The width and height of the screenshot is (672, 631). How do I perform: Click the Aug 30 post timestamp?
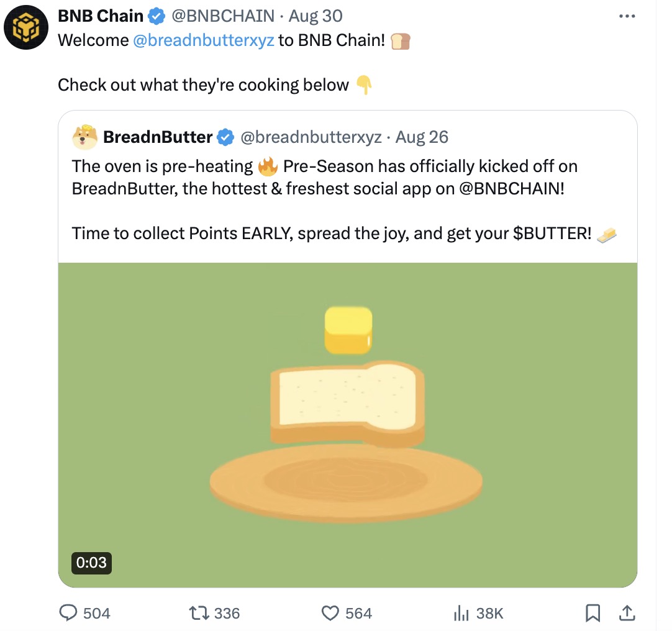[316, 16]
